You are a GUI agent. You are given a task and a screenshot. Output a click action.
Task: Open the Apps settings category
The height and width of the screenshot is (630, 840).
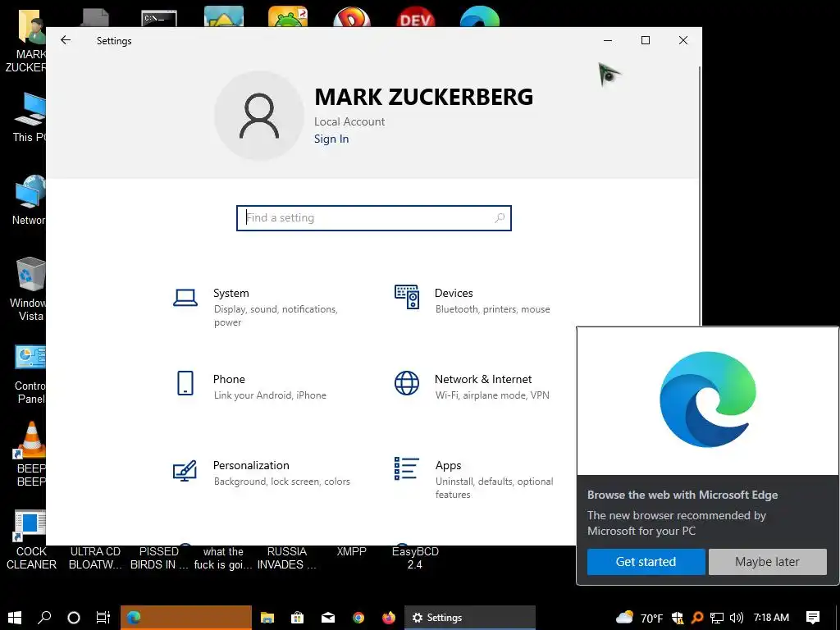473,478
